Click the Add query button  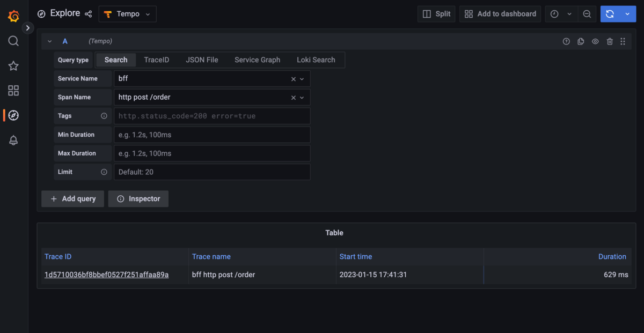coord(72,198)
